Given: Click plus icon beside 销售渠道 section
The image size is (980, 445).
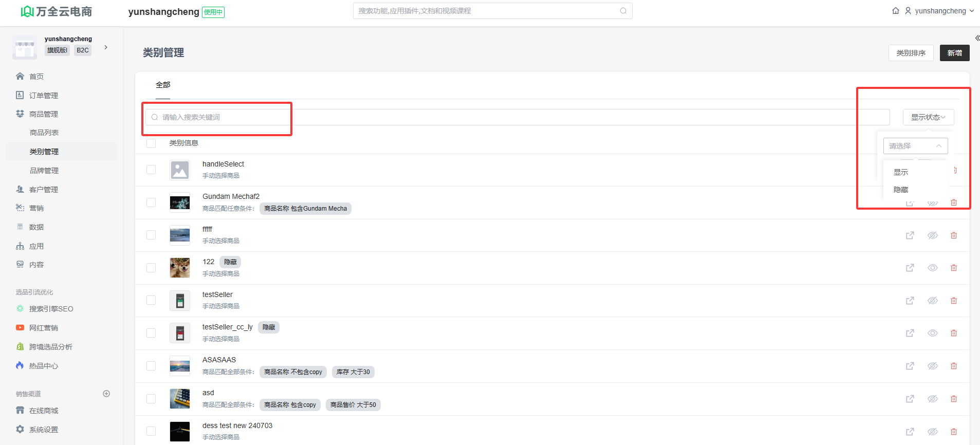Looking at the screenshot, I should click(x=106, y=394).
